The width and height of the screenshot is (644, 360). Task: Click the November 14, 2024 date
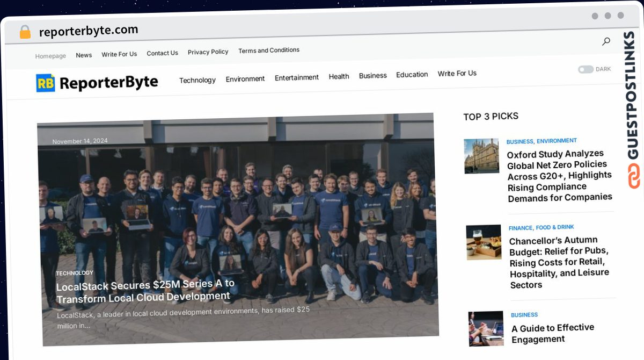tap(80, 141)
